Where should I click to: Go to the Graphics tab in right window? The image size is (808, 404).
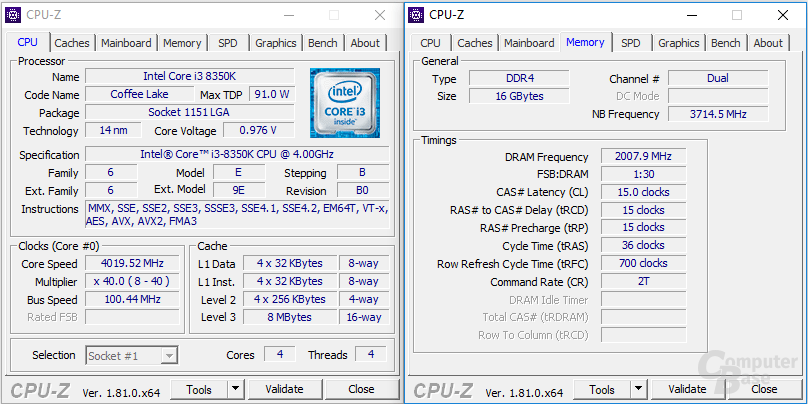tap(678, 43)
